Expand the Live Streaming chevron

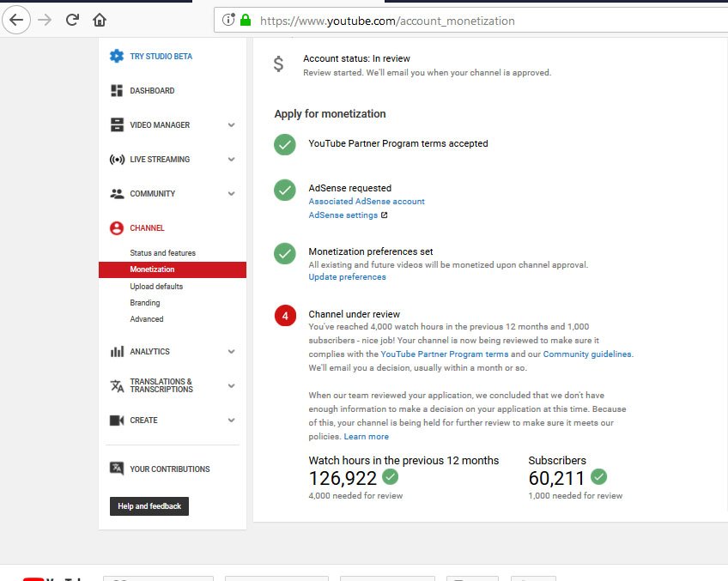[231, 159]
